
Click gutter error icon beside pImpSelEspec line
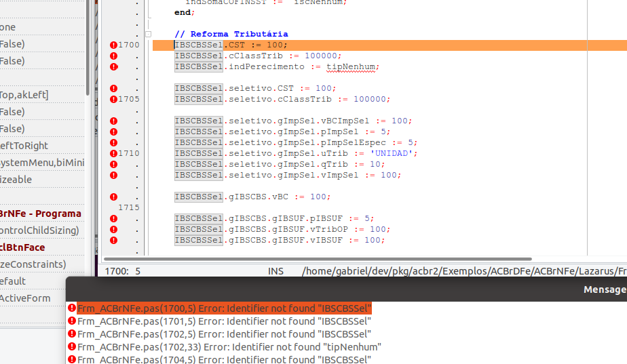coord(113,142)
